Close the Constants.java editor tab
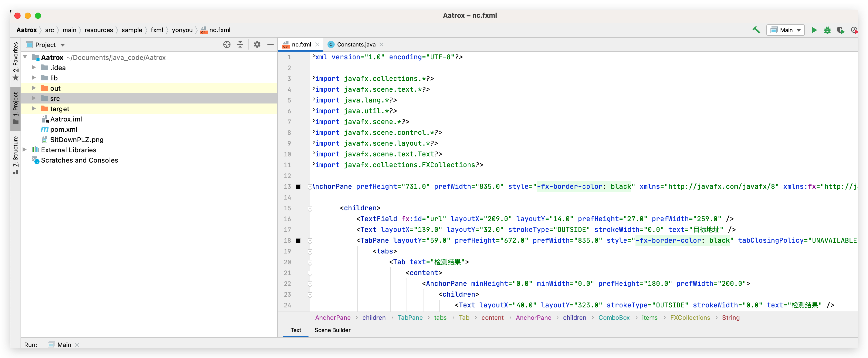 381,44
